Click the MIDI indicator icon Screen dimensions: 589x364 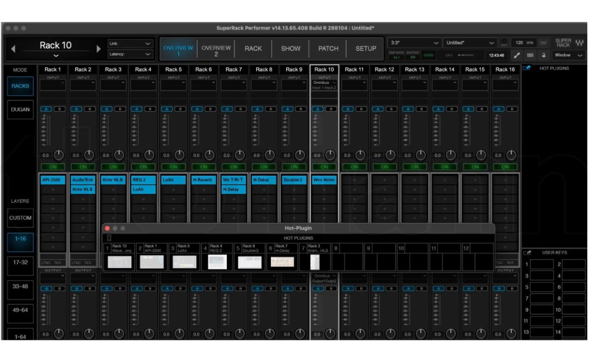pyautogui.click(x=505, y=43)
